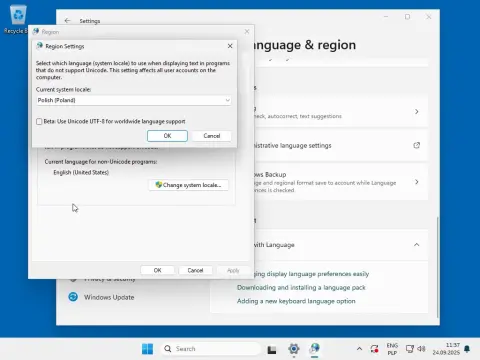Cancel the Region Settings dialog
The image size is (480, 360).
(212, 136)
